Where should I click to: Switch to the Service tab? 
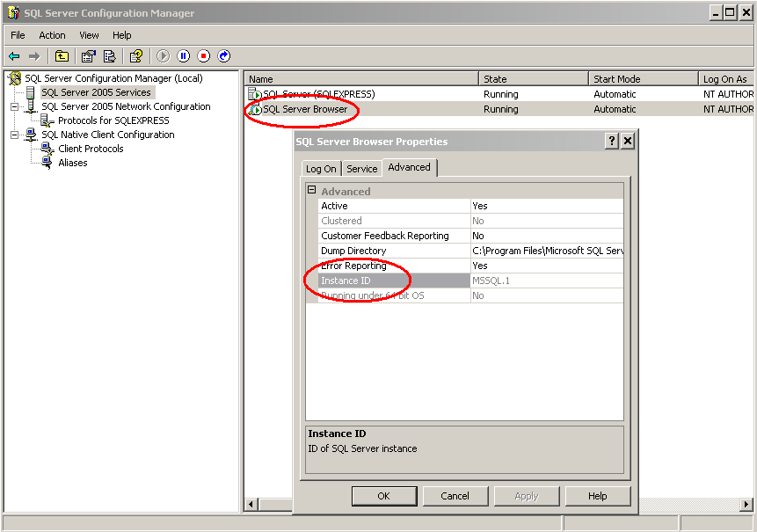pos(362,169)
